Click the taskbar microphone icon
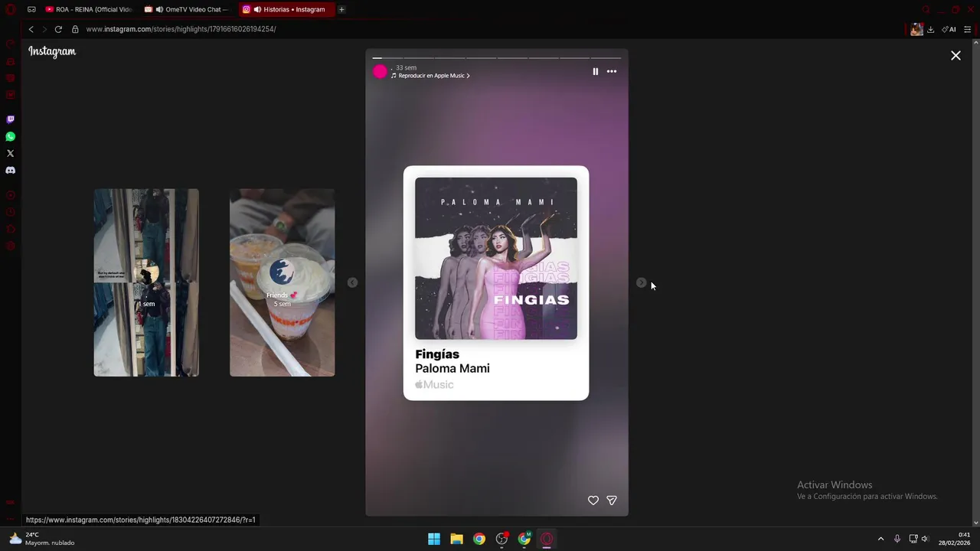Screen dimensions: 980x551 point(897,539)
